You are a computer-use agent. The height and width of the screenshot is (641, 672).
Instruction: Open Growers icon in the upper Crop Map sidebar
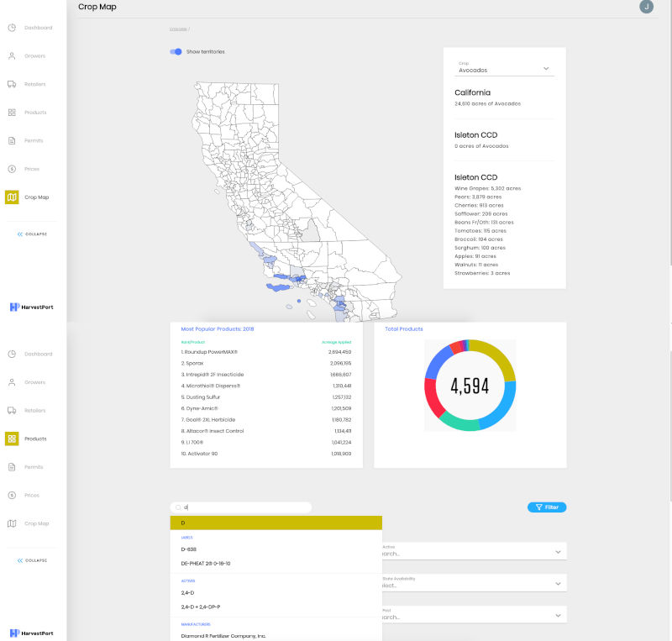click(x=12, y=55)
